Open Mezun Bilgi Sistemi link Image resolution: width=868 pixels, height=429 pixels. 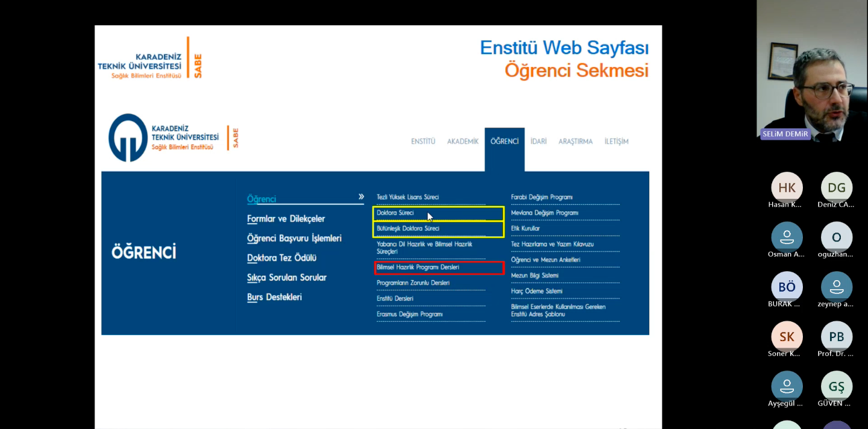tap(535, 275)
